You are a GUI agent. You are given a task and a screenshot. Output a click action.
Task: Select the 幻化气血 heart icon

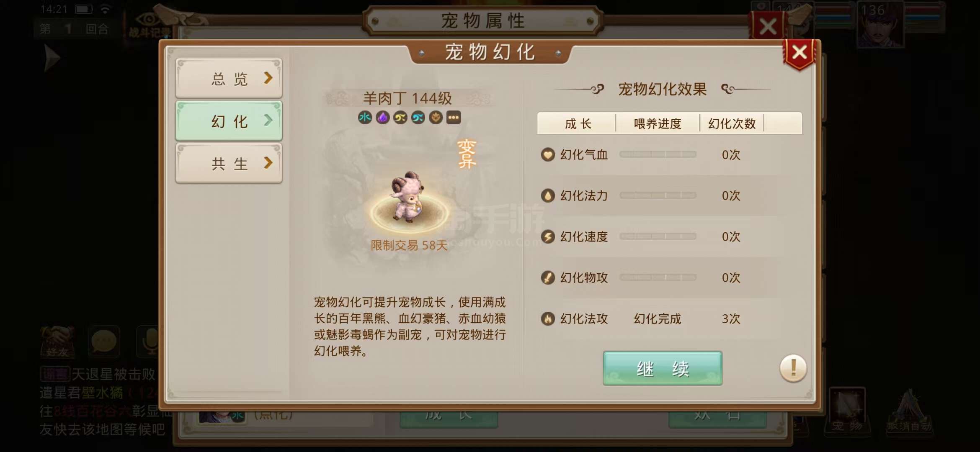coord(547,155)
